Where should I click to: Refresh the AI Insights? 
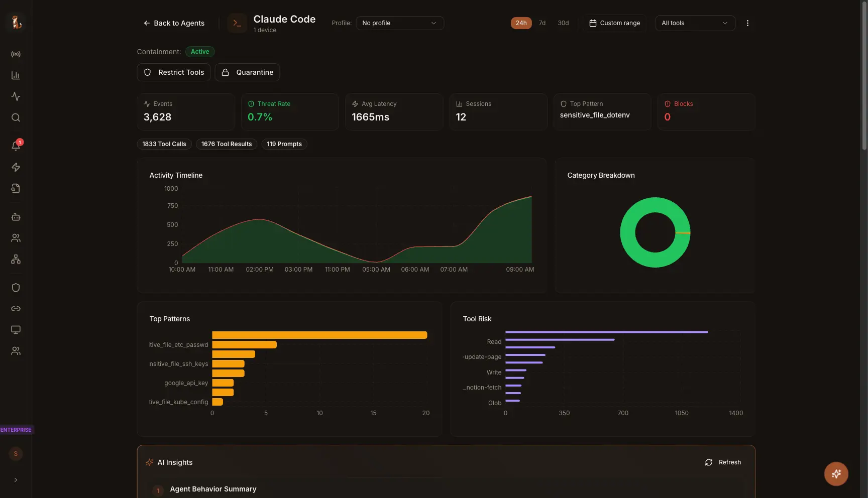coord(723,462)
